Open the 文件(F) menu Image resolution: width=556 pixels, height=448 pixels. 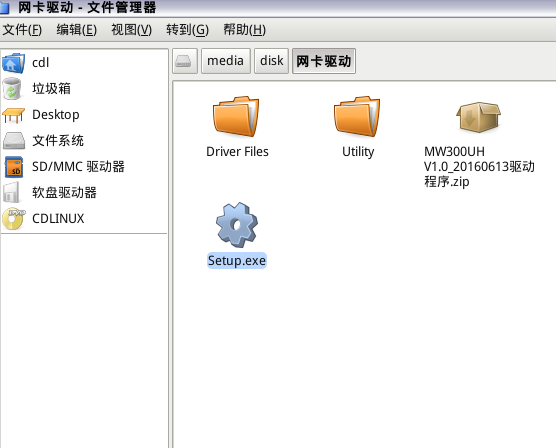click(22, 30)
